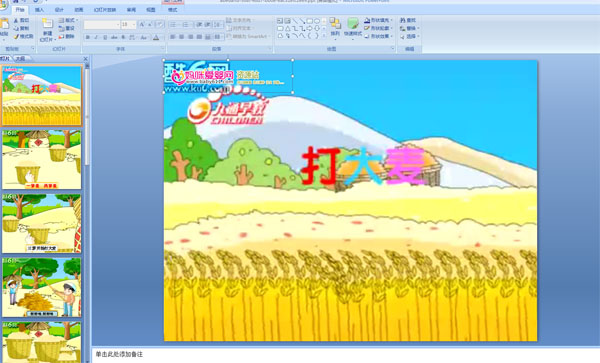Screen dimensions: 600x363
Task: Click the Shape Fill paint bucket
Action: [367, 20]
